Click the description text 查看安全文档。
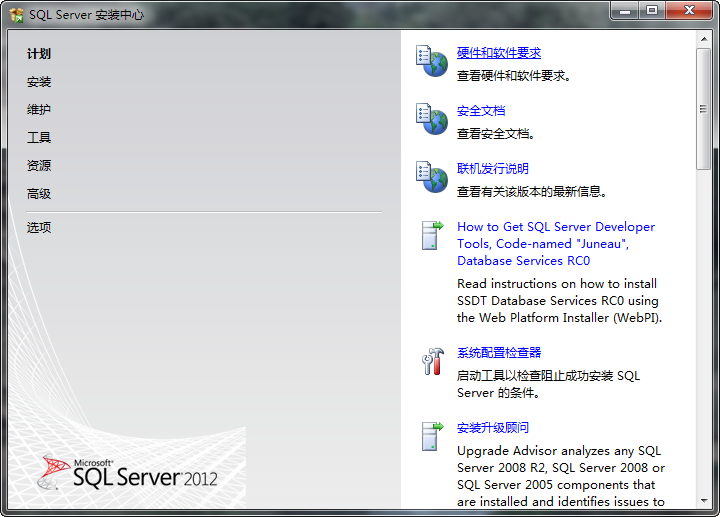 coord(495,134)
